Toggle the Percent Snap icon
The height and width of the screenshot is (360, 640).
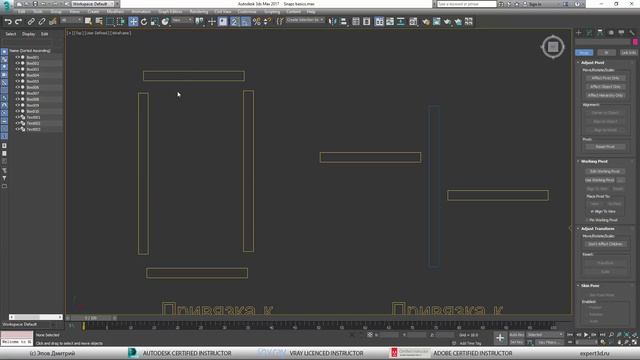[256, 22]
